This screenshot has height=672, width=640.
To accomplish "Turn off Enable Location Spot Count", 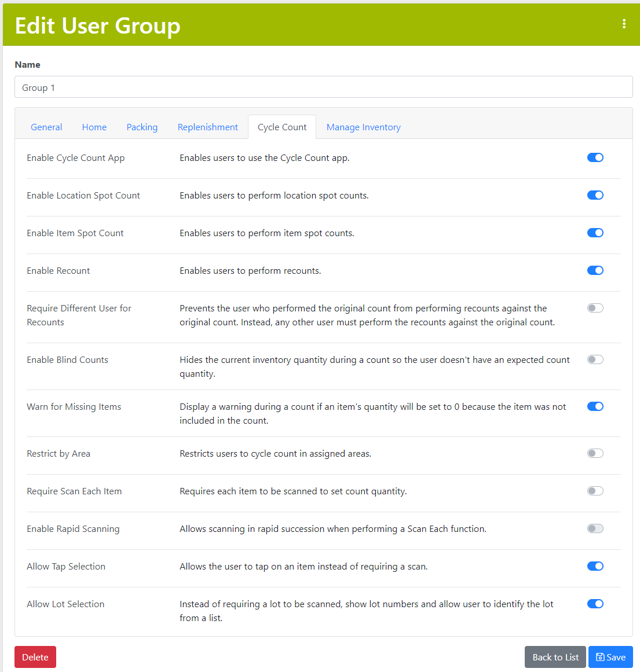I will coord(595,195).
